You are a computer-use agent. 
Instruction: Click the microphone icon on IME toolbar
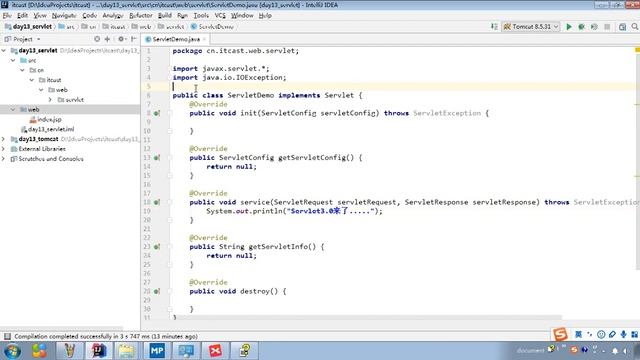623,334
